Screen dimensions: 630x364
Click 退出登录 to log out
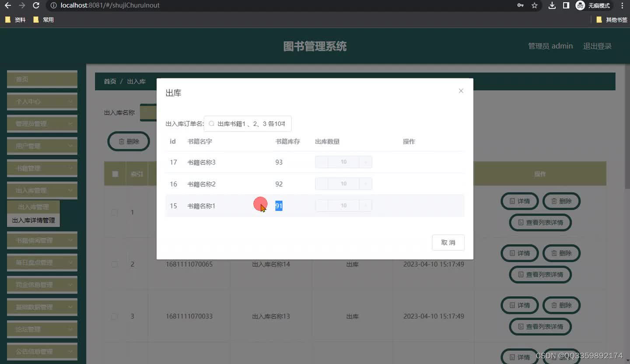[597, 46]
